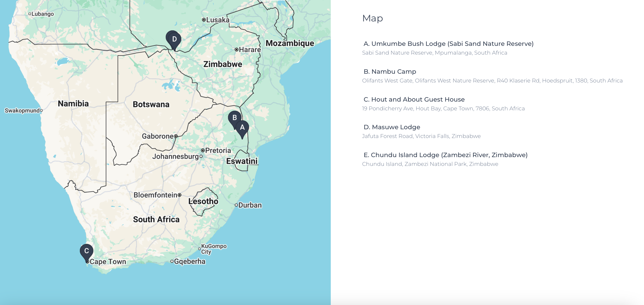Click the Gaborone city label
Viewport: 644px width, 305px height.
(158, 136)
